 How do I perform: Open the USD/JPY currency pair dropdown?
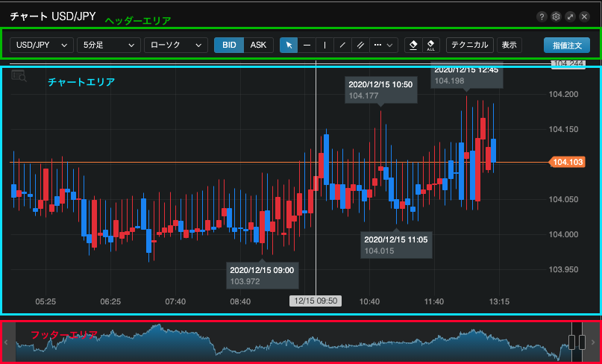(x=42, y=45)
